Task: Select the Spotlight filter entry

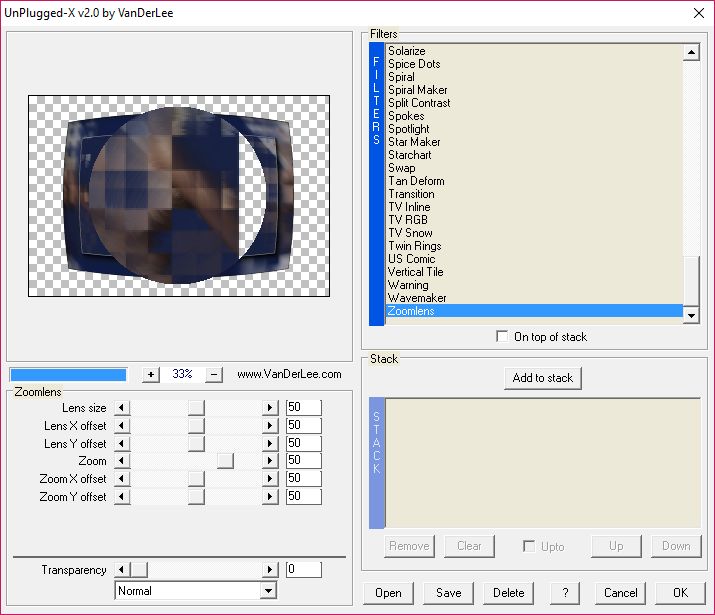Action: (409, 129)
